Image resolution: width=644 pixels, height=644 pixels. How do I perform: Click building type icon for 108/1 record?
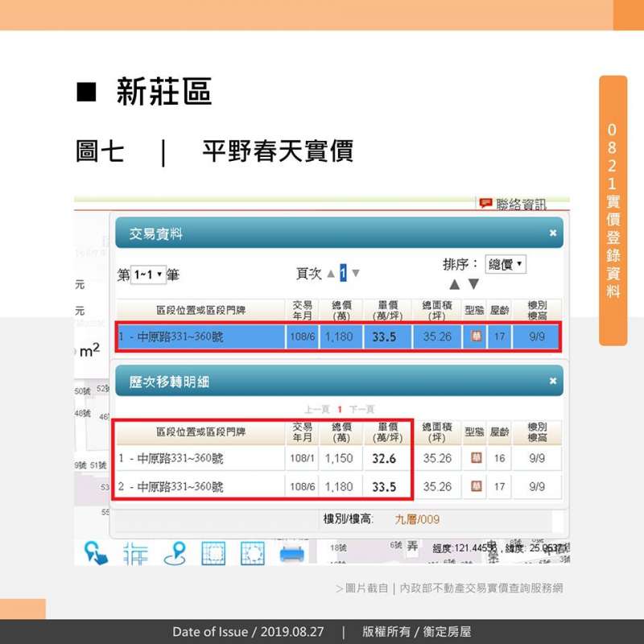click(477, 458)
